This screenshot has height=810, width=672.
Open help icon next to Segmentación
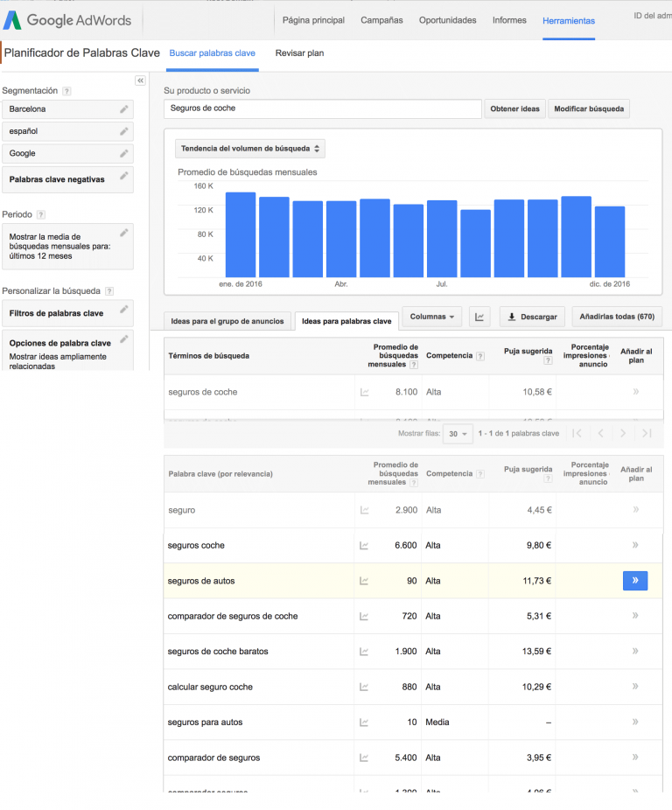66,91
